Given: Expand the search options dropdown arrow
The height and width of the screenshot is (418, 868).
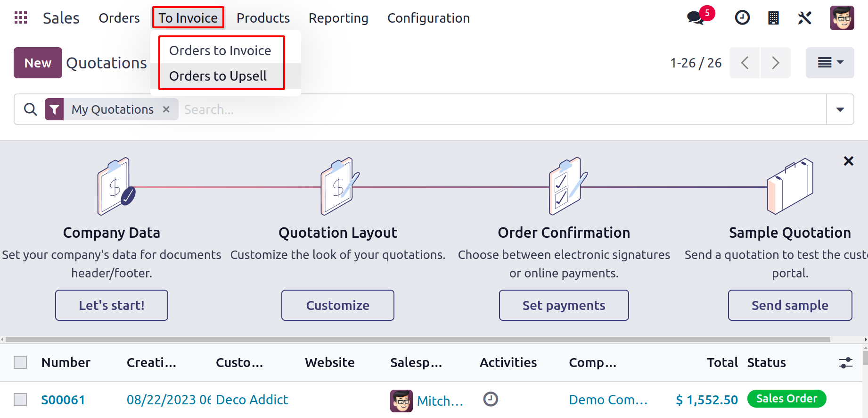Looking at the screenshot, I should click(840, 109).
